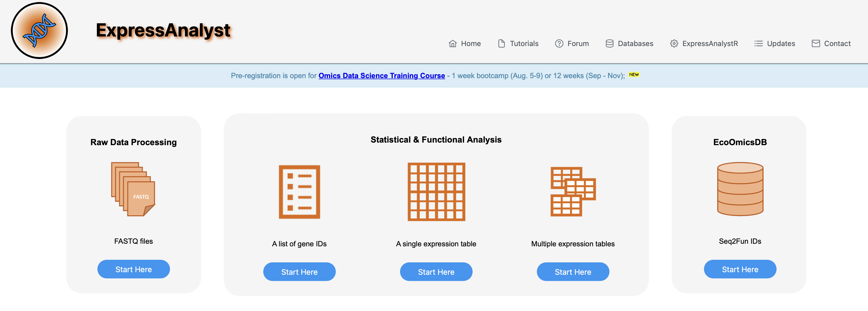The width and height of the screenshot is (868, 311).
Task: Click the gear icon beside ExpressAnalystR
Action: (674, 44)
